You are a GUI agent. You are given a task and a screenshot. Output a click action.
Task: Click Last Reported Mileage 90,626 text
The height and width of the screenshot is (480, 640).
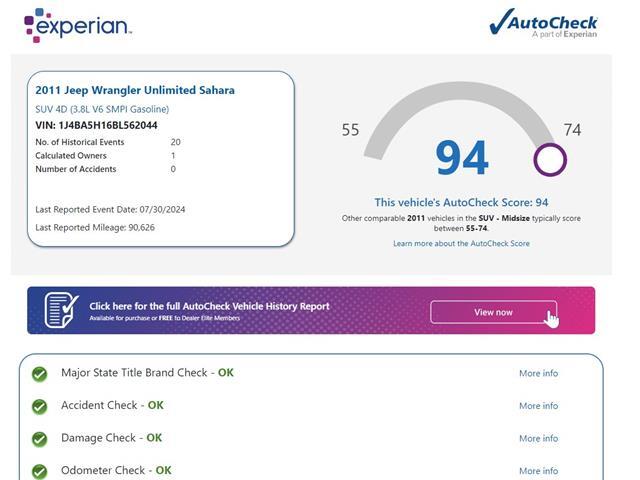[95, 227]
